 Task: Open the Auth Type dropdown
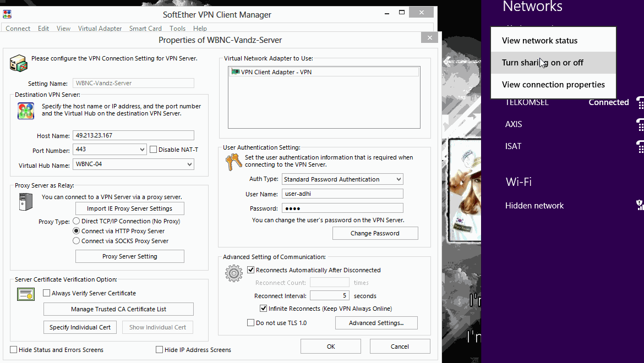(399, 179)
